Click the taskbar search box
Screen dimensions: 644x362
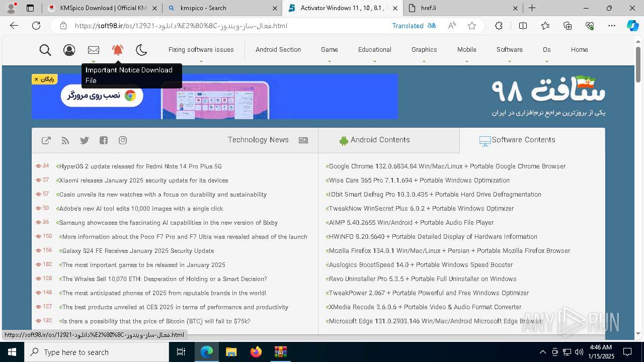[x=97, y=352]
